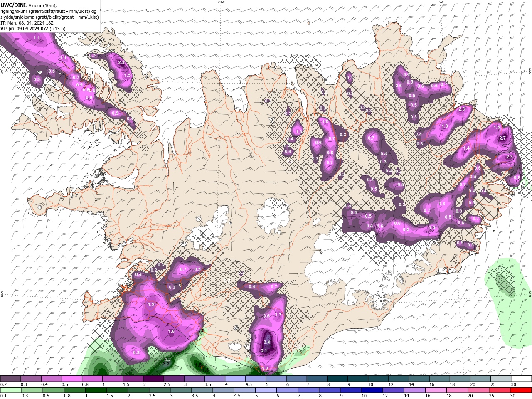Click the '2.0' snowfall value in the northeast
The height and width of the screenshot is (399, 532).
click(x=462, y=109)
